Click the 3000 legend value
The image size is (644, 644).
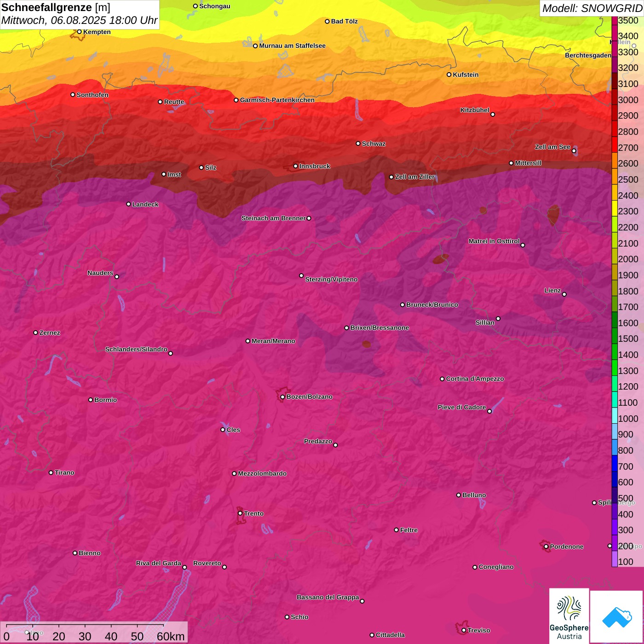click(x=628, y=100)
